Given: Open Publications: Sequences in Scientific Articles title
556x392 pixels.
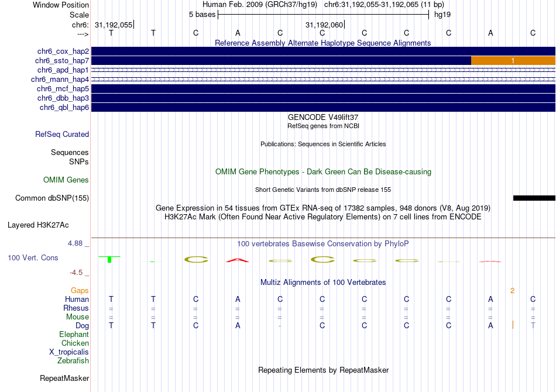Looking at the screenshot, I should (323, 144).
